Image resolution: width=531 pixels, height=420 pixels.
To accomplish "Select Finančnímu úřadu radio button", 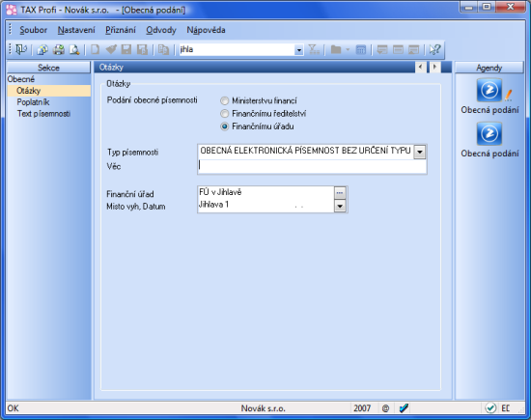I will (225, 126).
